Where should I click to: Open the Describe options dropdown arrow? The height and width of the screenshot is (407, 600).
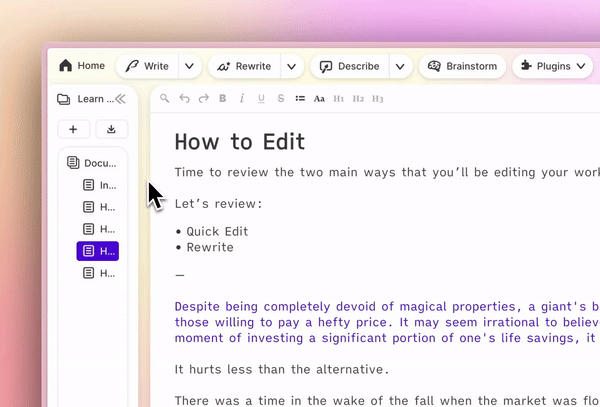pyautogui.click(x=399, y=66)
